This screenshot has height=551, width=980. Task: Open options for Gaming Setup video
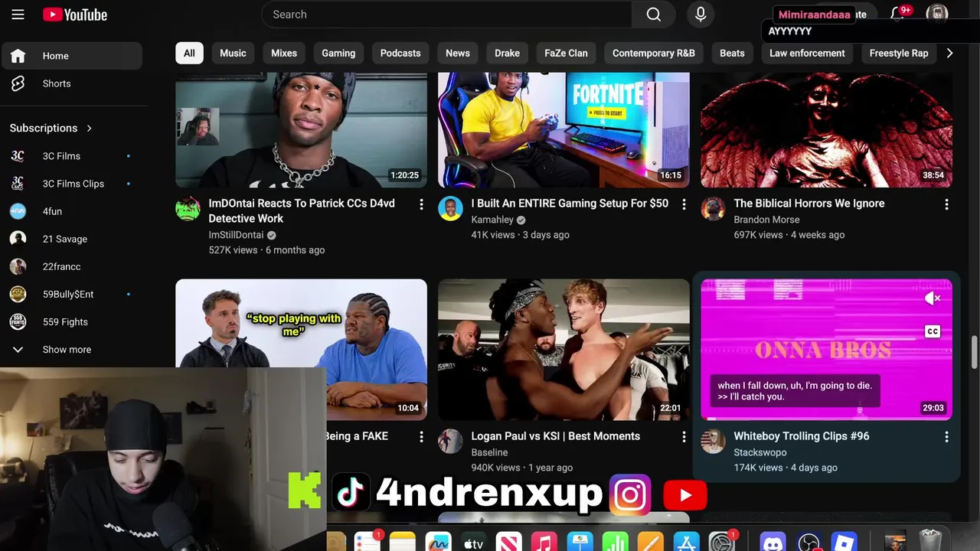pyautogui.click(x=684, y=204)
